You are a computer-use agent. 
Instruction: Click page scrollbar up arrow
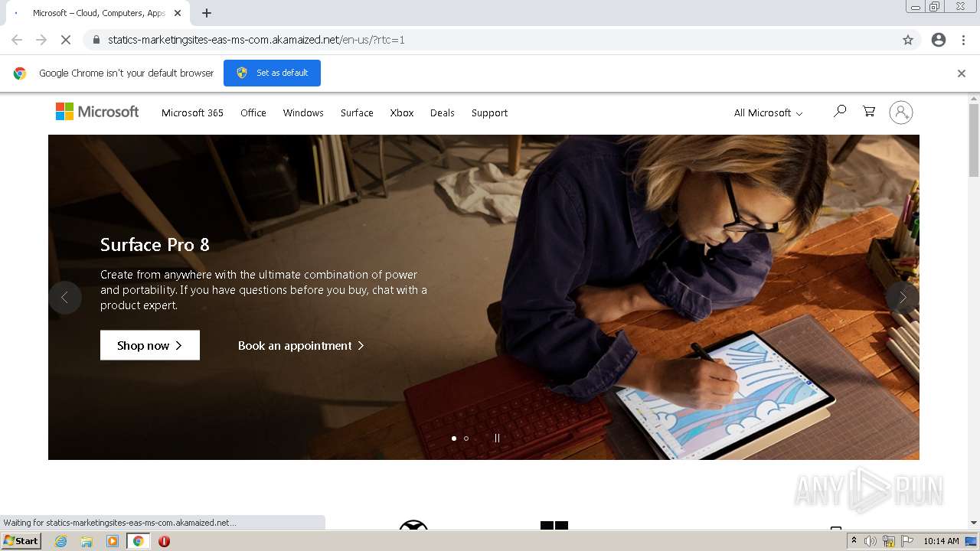[974, 98]
